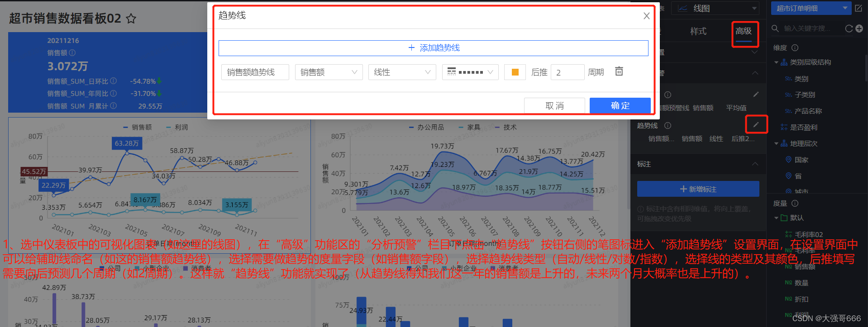
Task: Click the info icon beside 维度
Action: click(795, 47)
